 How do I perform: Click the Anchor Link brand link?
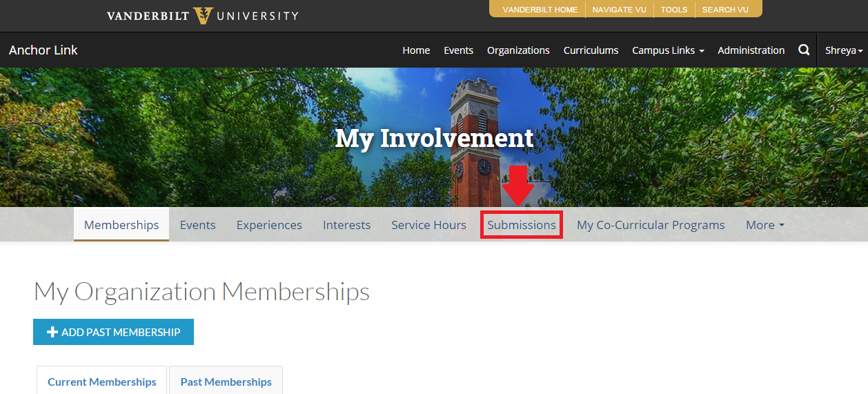pos(43,50)
